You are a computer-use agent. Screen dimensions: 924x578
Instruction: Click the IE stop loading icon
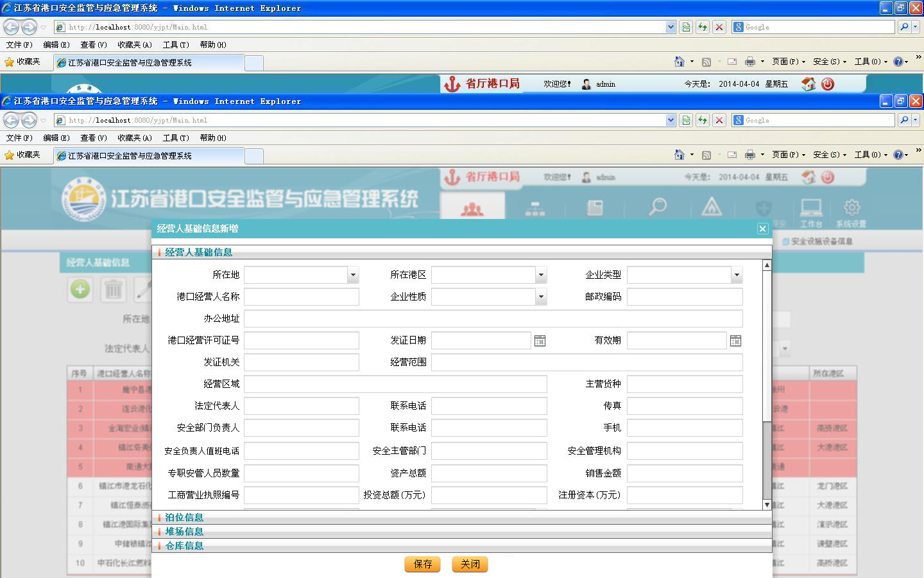(719, 120)
